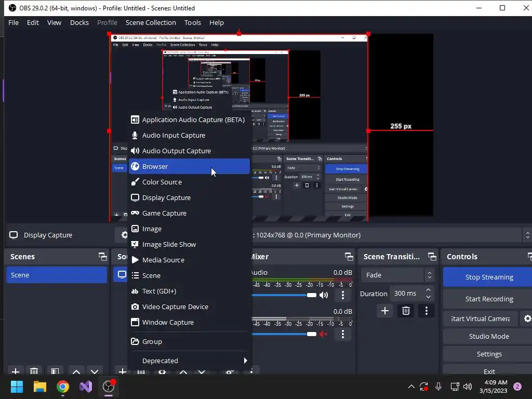This screenshot has height=399, width=532.
Task: Open the notification center badge
Action: tap(517, 387)
